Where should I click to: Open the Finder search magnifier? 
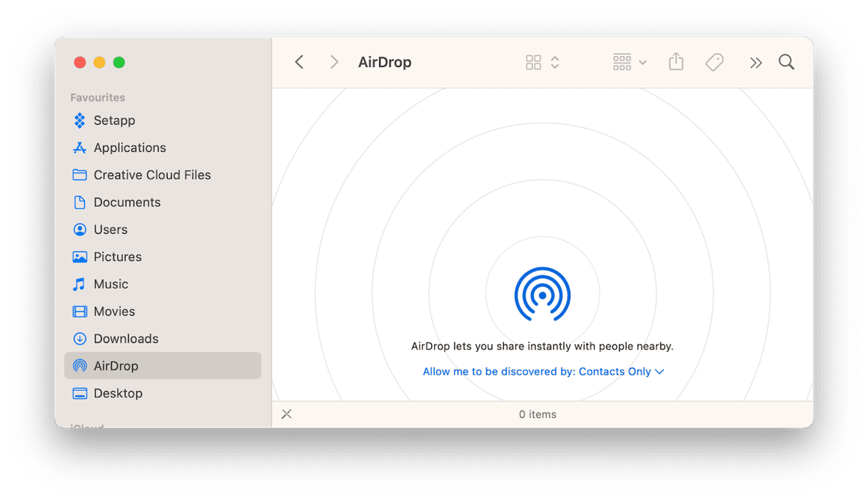(x=787, y=62)
